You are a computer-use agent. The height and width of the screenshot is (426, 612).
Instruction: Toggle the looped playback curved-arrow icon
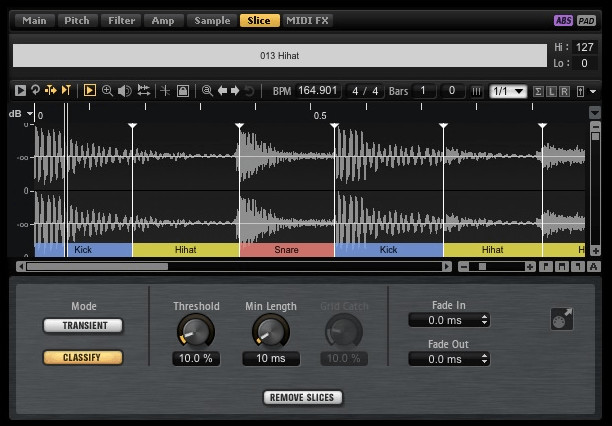[x=36, y=91]
